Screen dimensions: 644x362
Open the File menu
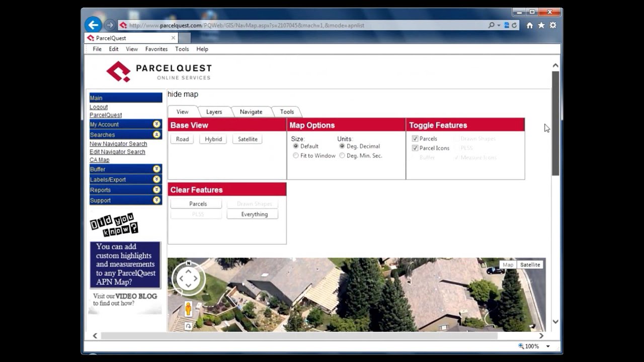click(97, 49)
